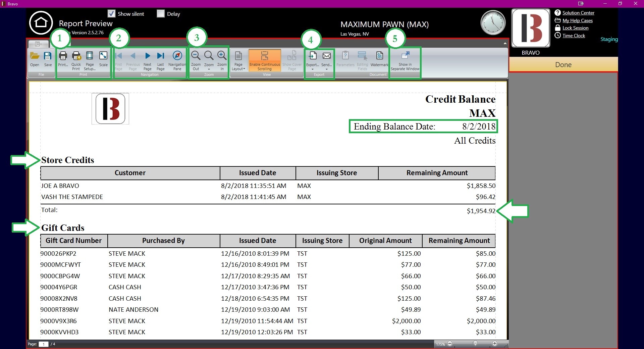
Task: Click the $2,000.00 Original Amount cell
Action: pyautogui.click(x=406, y=321)
